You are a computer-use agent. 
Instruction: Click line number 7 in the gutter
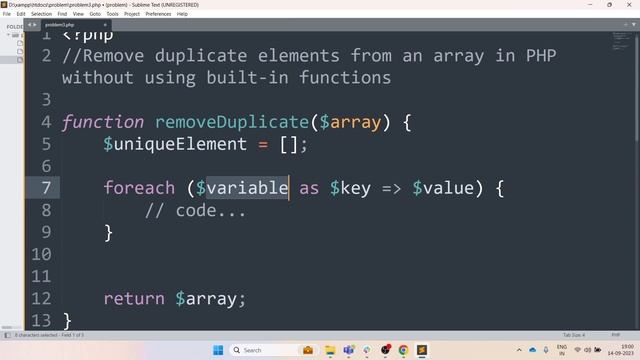(x=46, y=188)
